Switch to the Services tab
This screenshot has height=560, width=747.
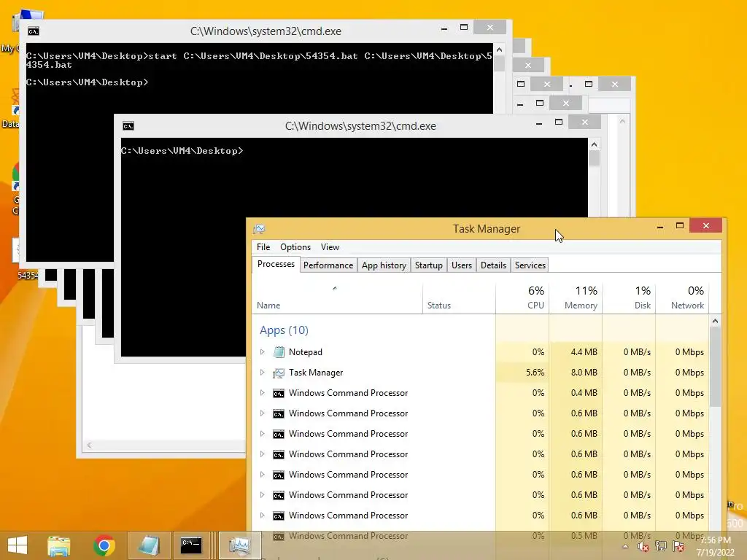click(530, 265)
